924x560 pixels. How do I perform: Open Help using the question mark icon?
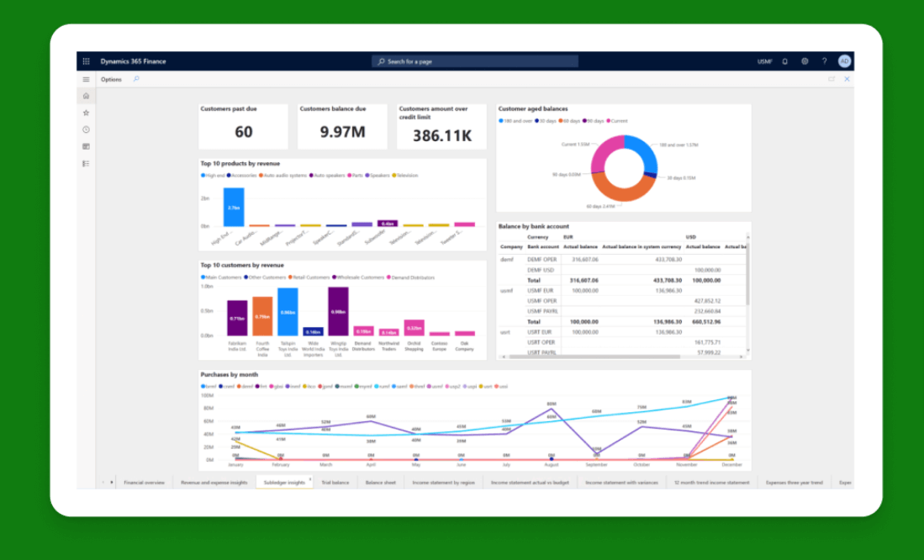[x=825, y=61]
